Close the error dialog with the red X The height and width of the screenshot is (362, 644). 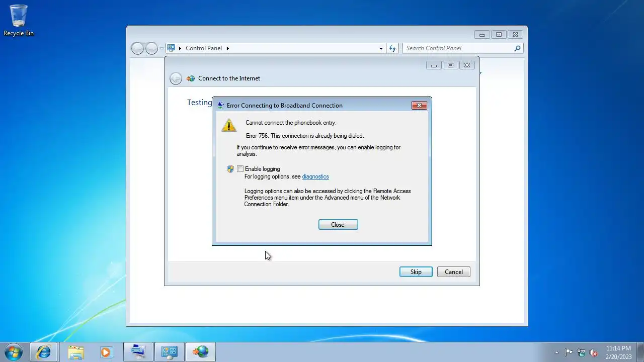(419, 105)
